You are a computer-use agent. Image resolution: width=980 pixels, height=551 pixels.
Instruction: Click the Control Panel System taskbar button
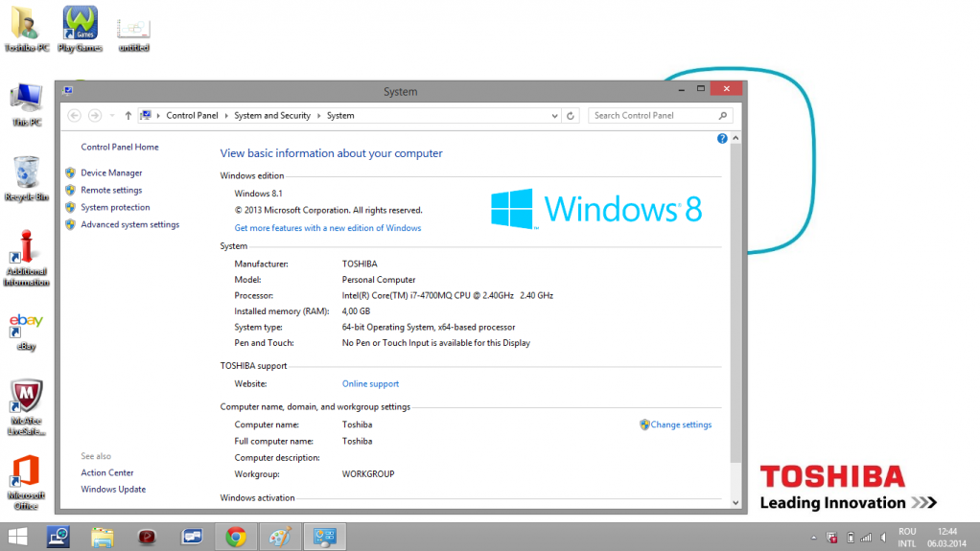click(324, 538)
